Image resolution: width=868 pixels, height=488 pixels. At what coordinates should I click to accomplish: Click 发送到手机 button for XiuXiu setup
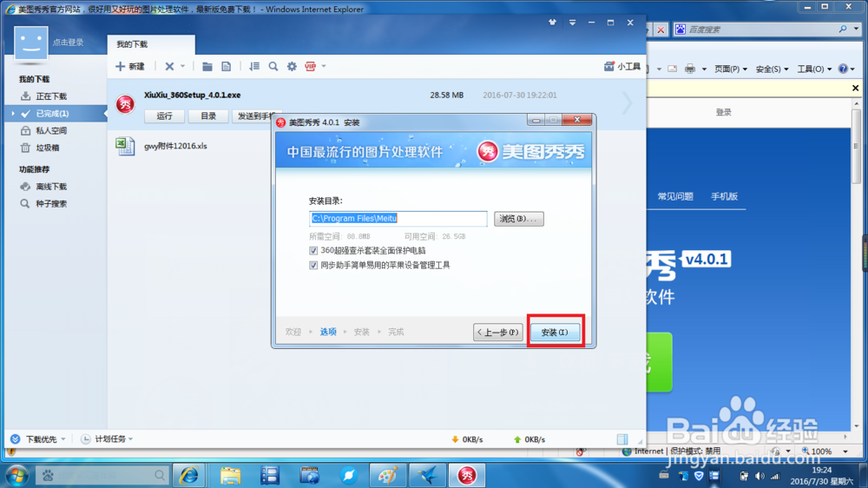254,116
